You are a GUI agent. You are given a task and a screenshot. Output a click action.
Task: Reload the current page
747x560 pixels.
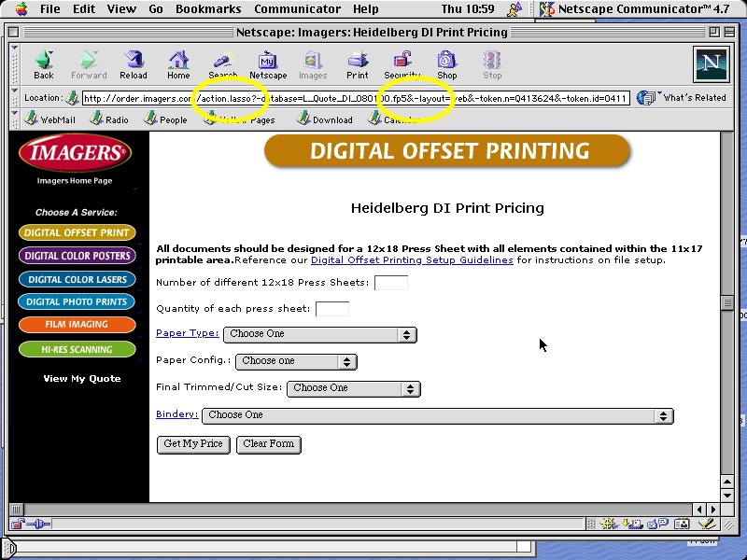point(134,64)
